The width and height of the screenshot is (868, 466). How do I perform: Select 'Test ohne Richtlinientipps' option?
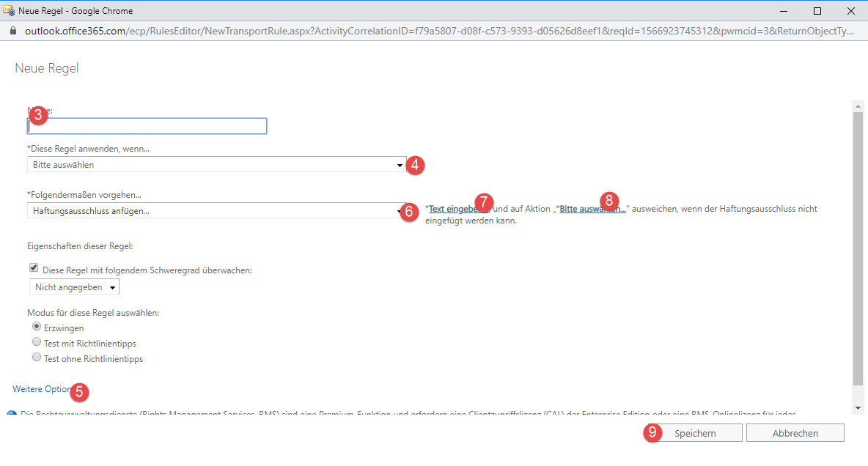pos(37,358)
